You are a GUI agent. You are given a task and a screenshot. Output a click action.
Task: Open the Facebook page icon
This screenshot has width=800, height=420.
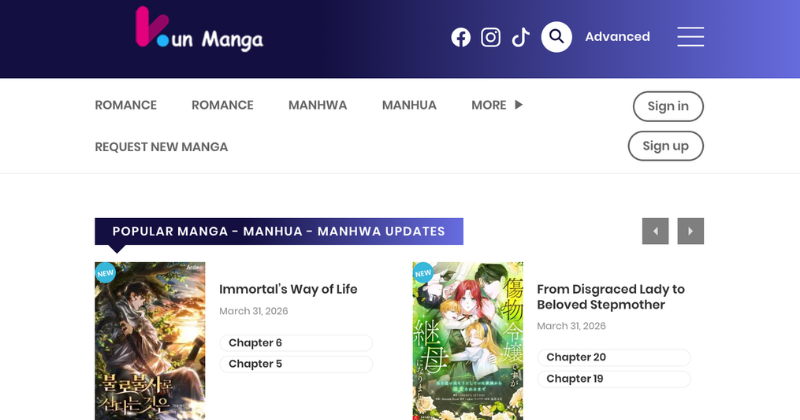pos(461,37)
